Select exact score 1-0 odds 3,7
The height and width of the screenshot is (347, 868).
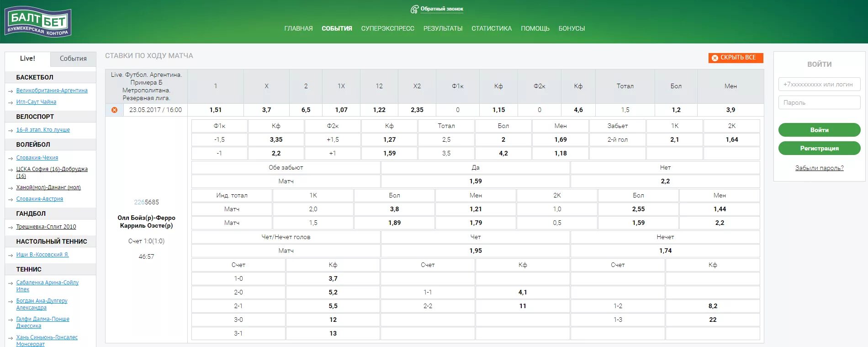[x=333, y=278]
